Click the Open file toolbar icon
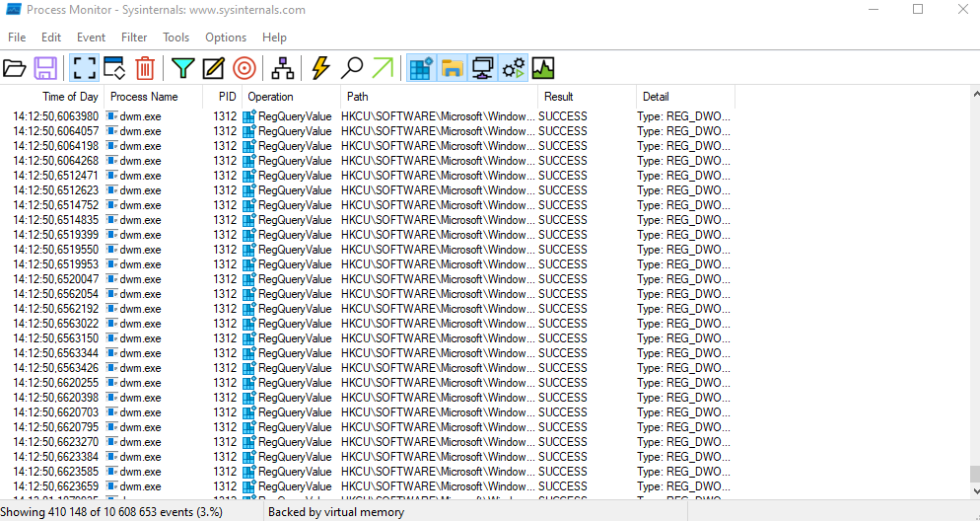Image resolution: width=980 pixels, height=521 pixels. (x=15, y=67)
